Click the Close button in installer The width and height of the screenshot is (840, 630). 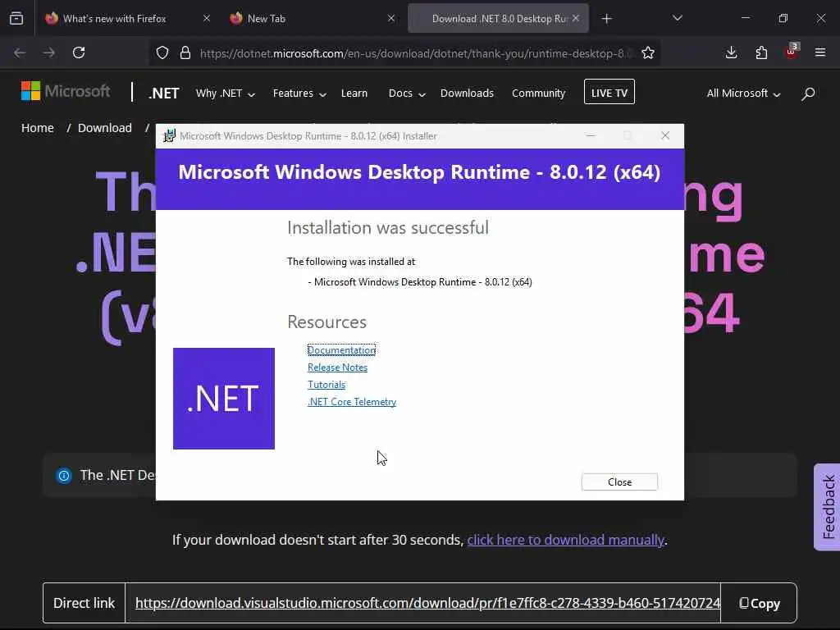[x=619, y=482]
